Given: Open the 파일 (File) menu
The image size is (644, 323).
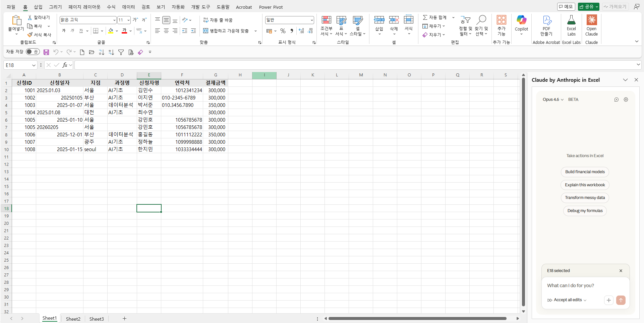Looking at the screenshot, I should point(11,7).
